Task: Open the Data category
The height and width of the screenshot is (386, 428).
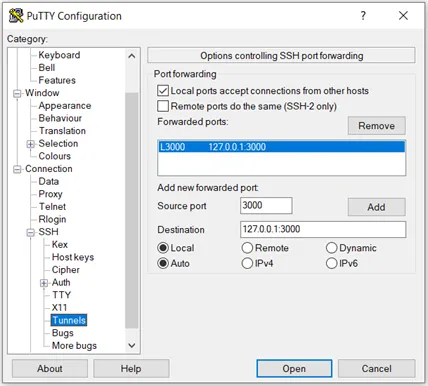Action: point(49,182)
